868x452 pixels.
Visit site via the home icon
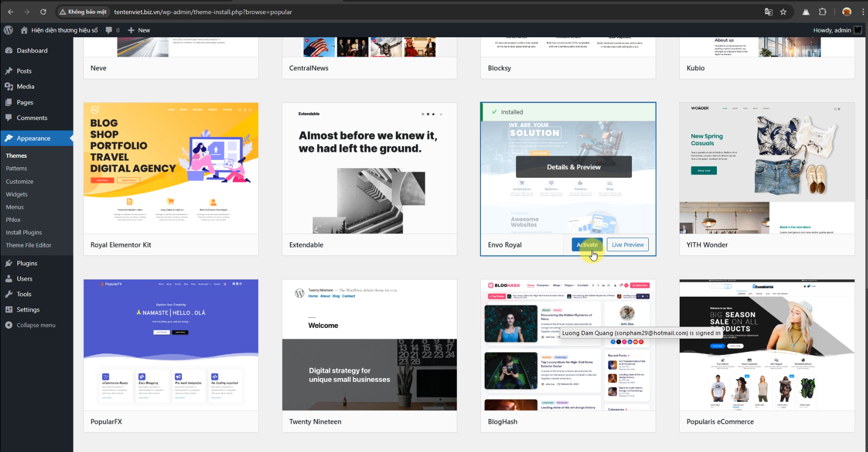point(24,30)
